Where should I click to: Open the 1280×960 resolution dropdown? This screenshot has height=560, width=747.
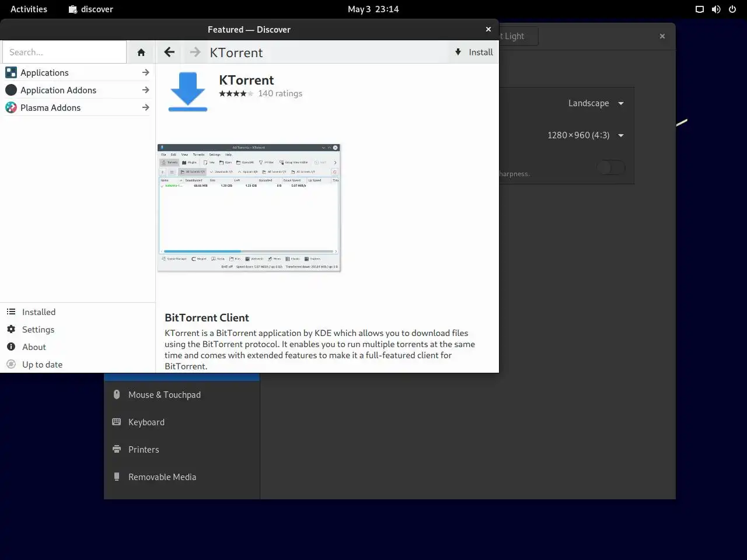tap(585, 135)
